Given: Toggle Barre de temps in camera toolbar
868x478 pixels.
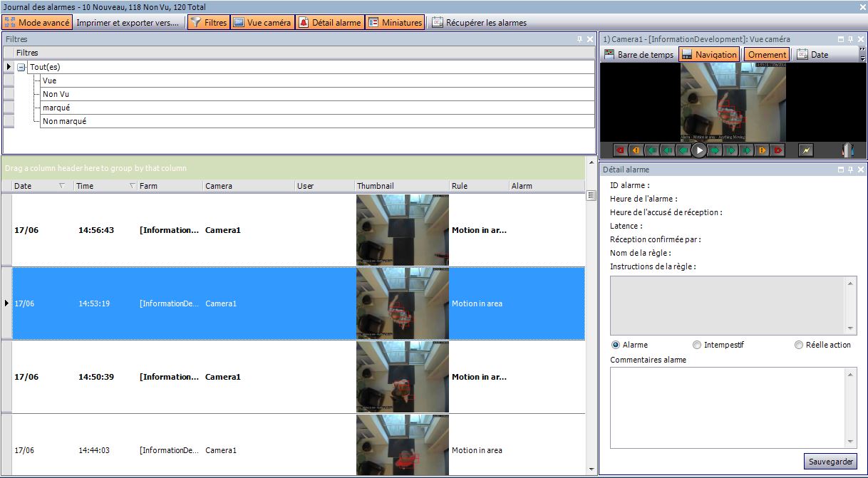Looking at the screenshot, I should (x=639, y=54).
